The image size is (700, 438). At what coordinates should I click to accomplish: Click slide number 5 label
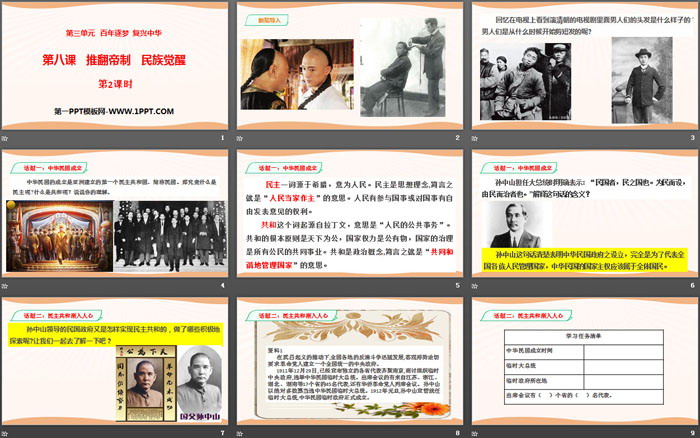point(458,285)
